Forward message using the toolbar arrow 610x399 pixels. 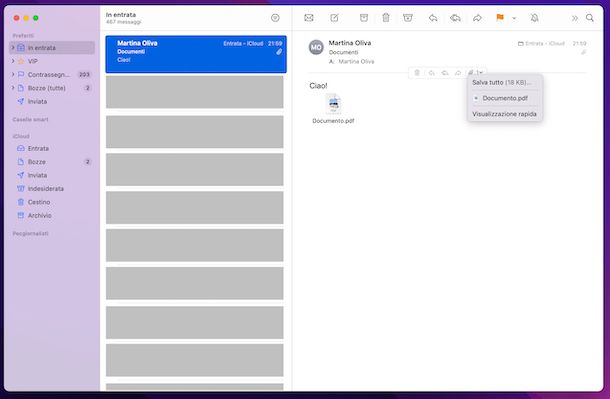click(477, 18)
